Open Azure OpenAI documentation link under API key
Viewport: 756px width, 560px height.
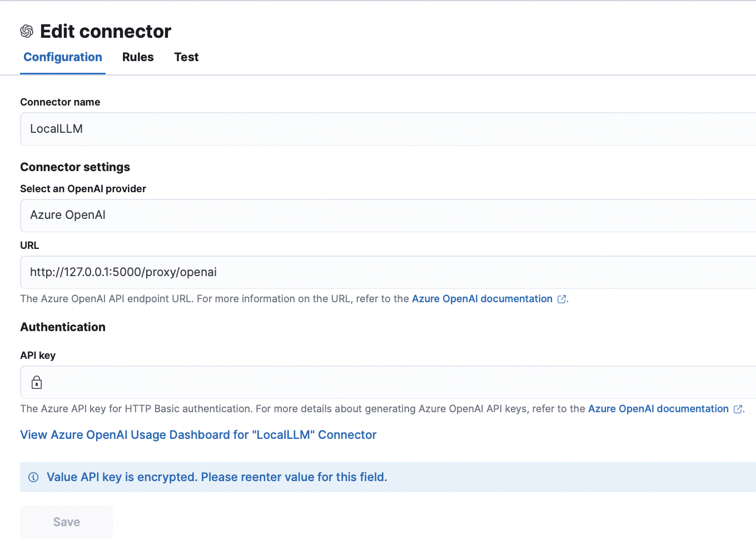tap(658, 409)
